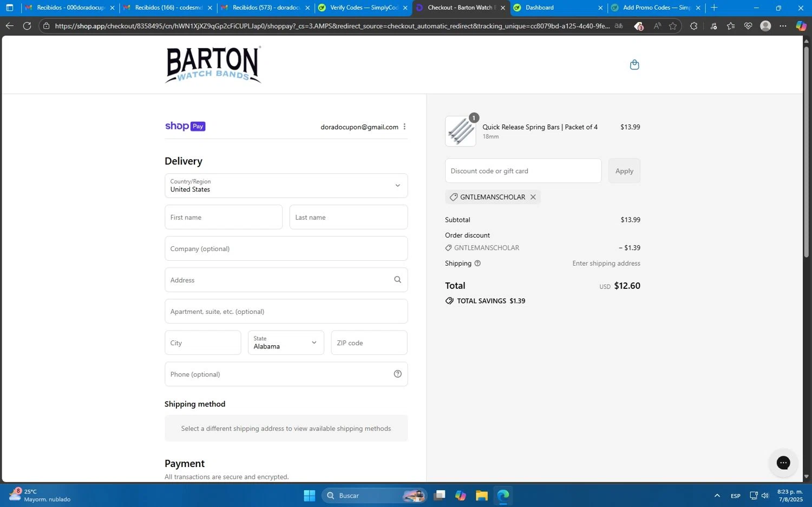Switch to Recibidos (166) Gmail tab
Screen dimensions: 812x507
click(168, 8)
